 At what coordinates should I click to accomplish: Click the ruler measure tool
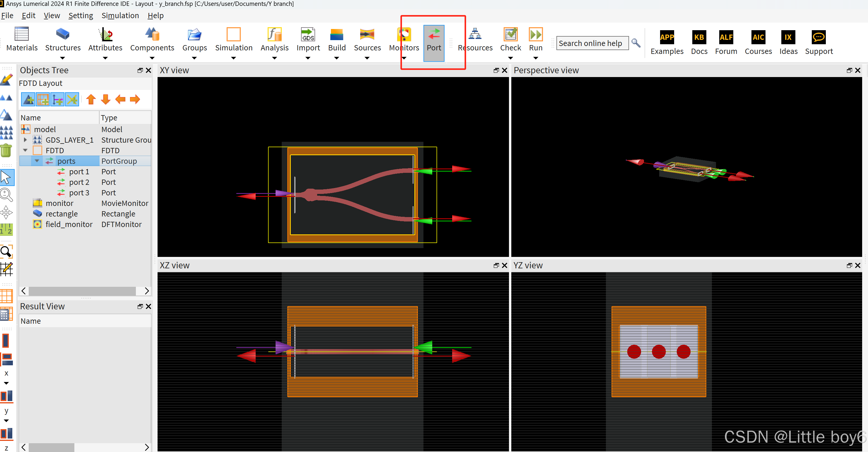(x=6, y=230)
